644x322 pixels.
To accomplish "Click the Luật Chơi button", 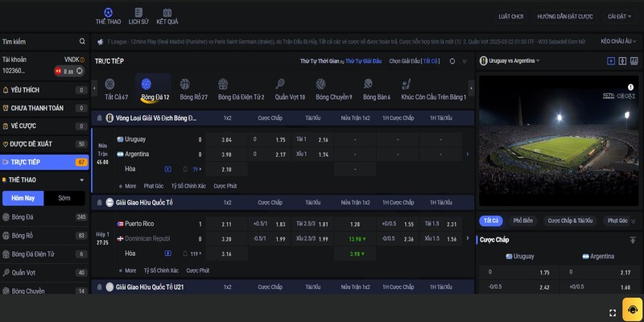I will (x=510, y=16).
